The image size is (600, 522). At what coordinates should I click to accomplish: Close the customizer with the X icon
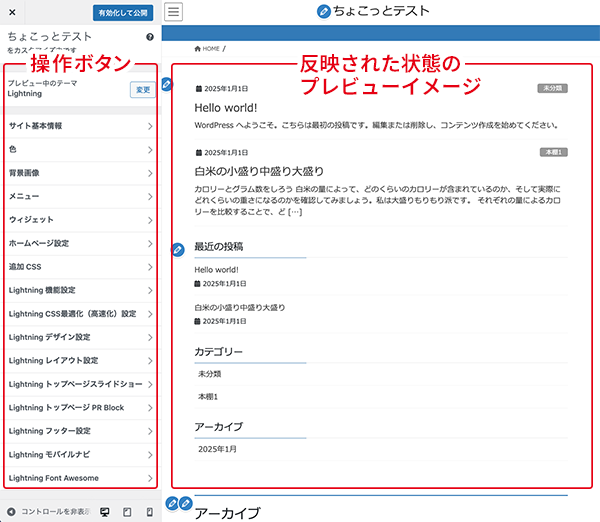point(11,13)
